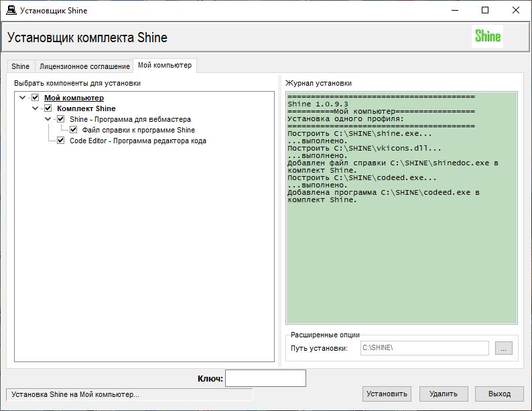Collapse the Комплект Shine tree node
Viewport: 532px width, 411px height.
(x=36, y=108)
